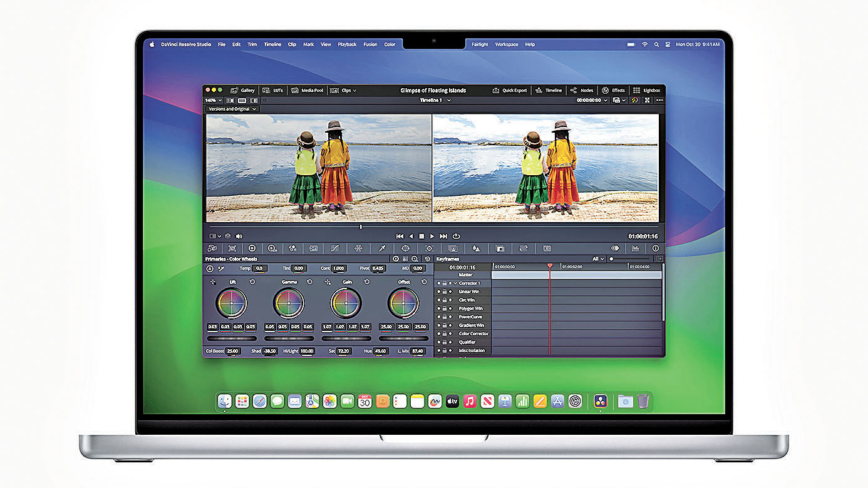Screen dimensions: 868x488
Task: Open the Gallery panel
Action: [242, 90]
